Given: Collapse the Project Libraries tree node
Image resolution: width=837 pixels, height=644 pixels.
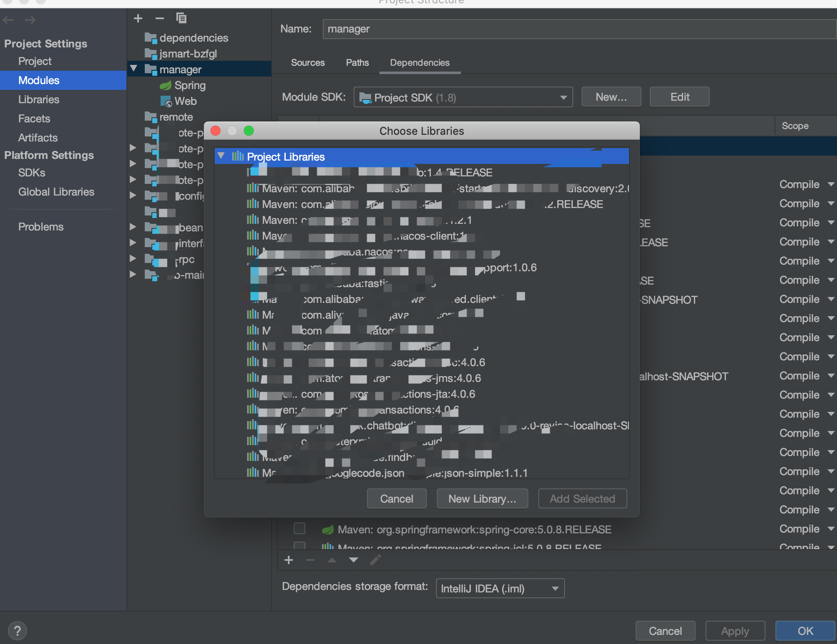Looking at the screenshot, I should click(221, 156).
